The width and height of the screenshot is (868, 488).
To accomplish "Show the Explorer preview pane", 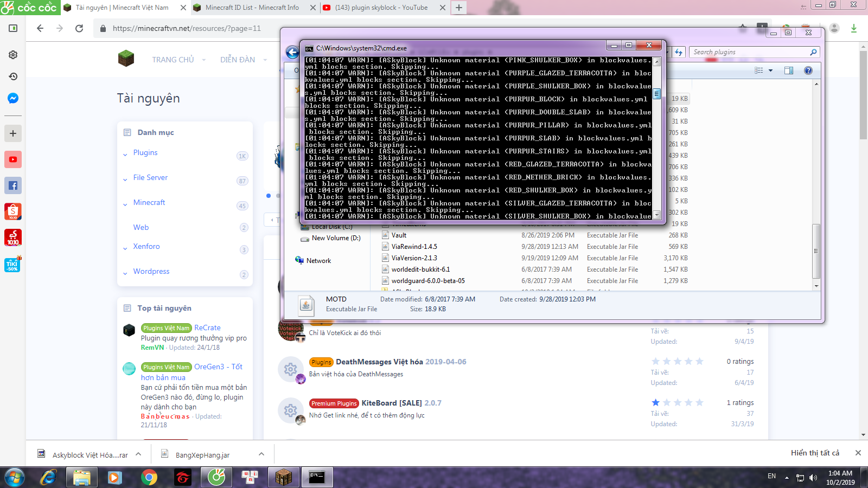I will coord(789,70).
